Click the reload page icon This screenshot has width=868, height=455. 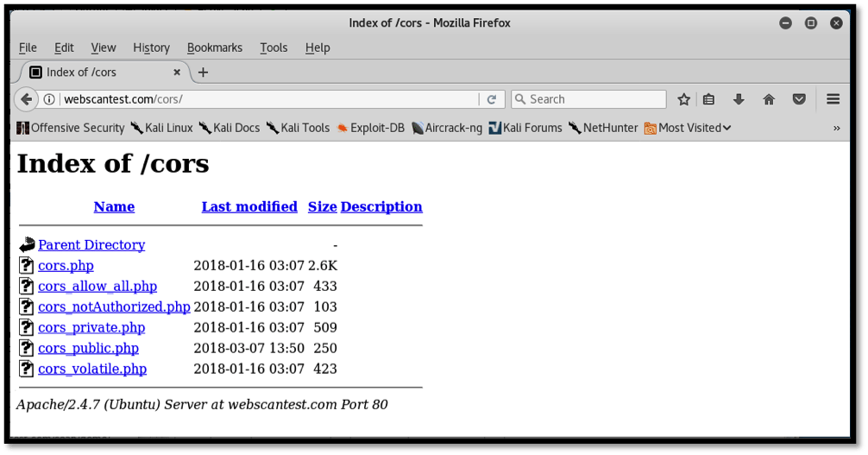pyautogui.click(x=492, y=99)
